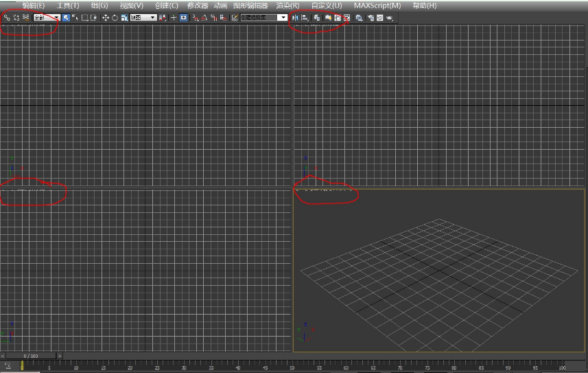Toggle Percent Snap
588x373 pixels.
click(214, 18)
